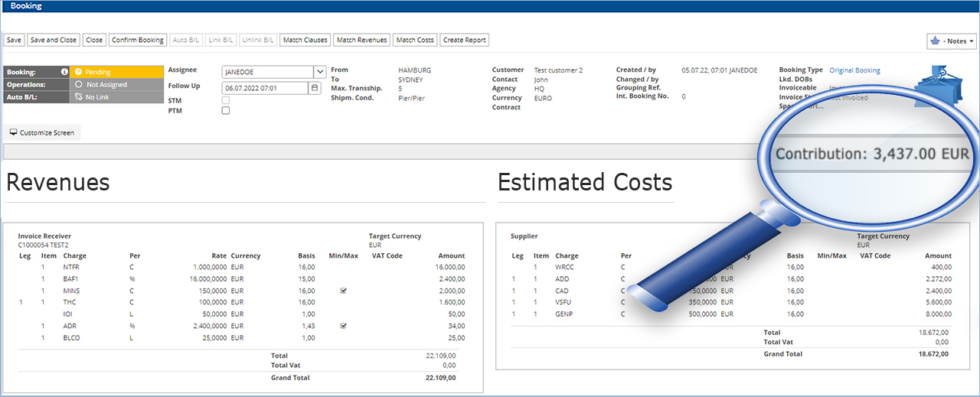This screenshot has width=980, height=397.
Task: Toggle Min/Max checkbox on ADR charge row
Action: tap(343, 326)
